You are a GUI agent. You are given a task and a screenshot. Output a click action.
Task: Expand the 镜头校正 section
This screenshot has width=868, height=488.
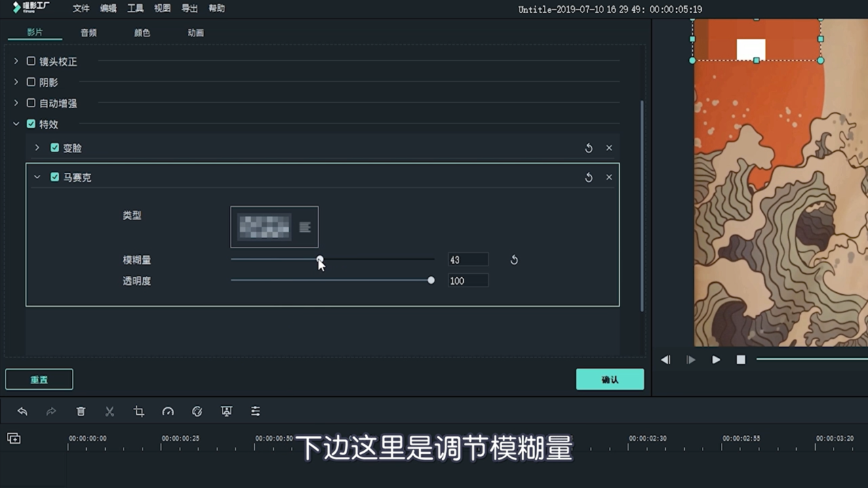(x=16, y=61)
